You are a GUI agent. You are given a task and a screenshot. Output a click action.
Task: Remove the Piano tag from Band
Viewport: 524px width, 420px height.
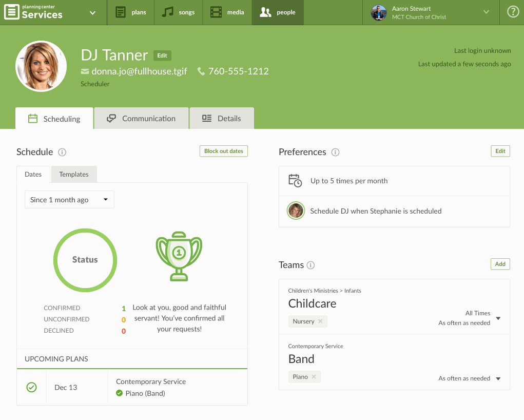coord(314,377)
